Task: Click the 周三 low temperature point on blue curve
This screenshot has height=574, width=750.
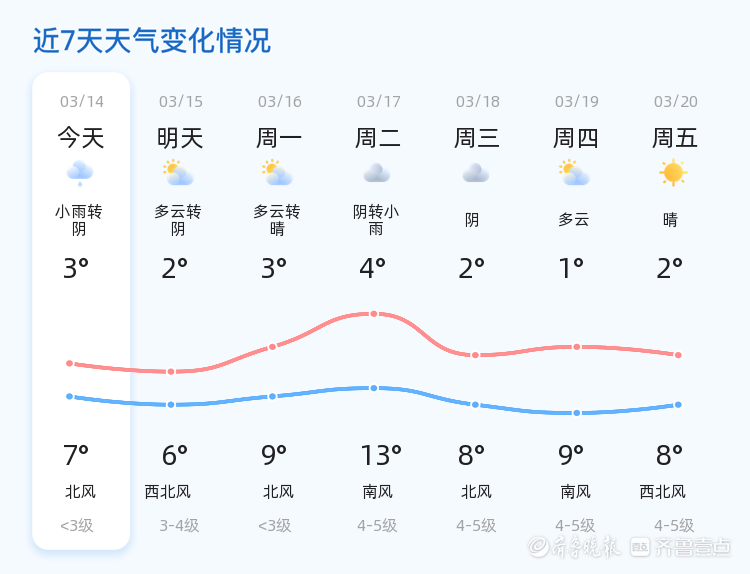Action: [475, 405]
